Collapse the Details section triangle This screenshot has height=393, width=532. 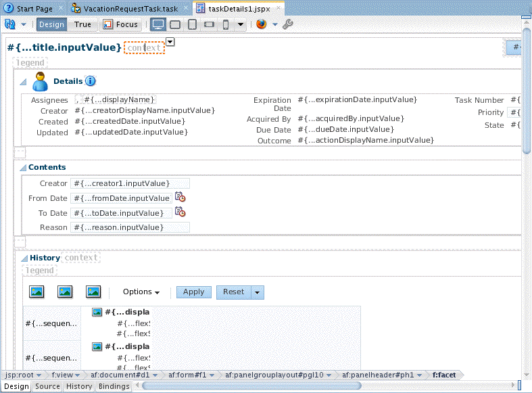[x=24, y=81]
